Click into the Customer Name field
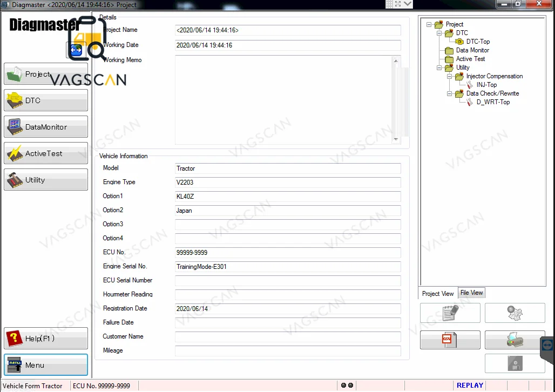Screen dimensions: 555x392 coord(287,336)
